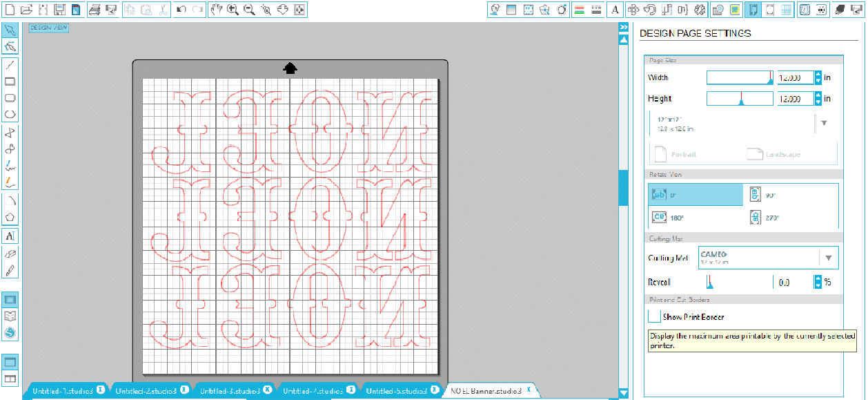Open the Text Style panel icon
Screen dimensions: 868x400
[614, 10]
